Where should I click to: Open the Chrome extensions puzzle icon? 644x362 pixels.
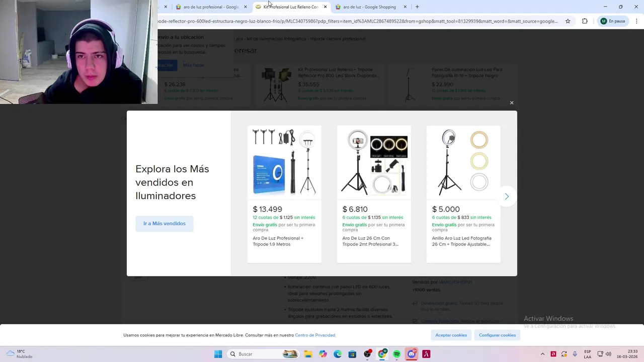coord(585,21)
